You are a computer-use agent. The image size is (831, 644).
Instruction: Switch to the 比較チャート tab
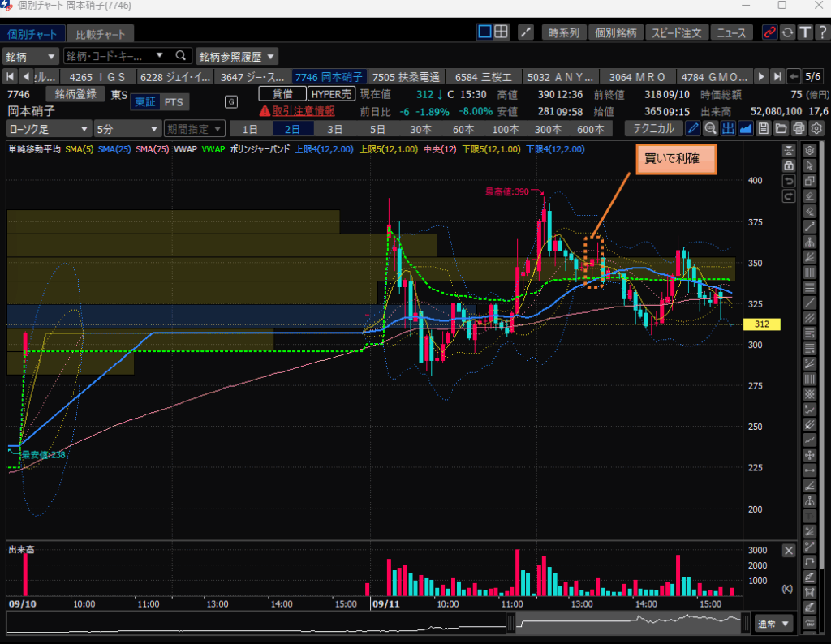(x=101, y=34)
